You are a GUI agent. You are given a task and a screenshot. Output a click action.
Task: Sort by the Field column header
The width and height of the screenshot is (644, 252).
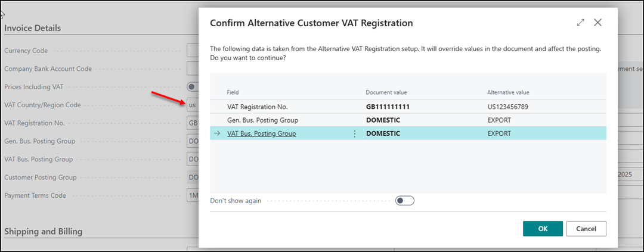[233, 92]
